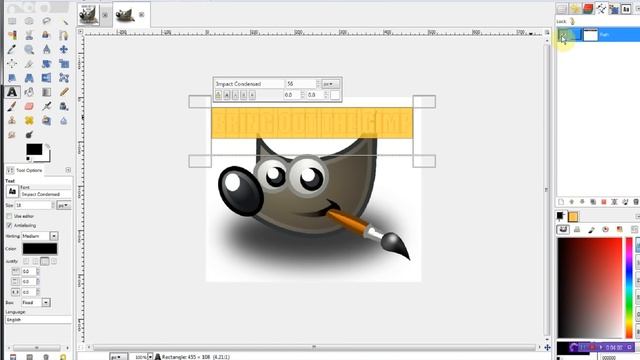The image size is (640, 360).
Task: Select the Alignment tool
Action: pyautogui.click(x=12, y=64)
